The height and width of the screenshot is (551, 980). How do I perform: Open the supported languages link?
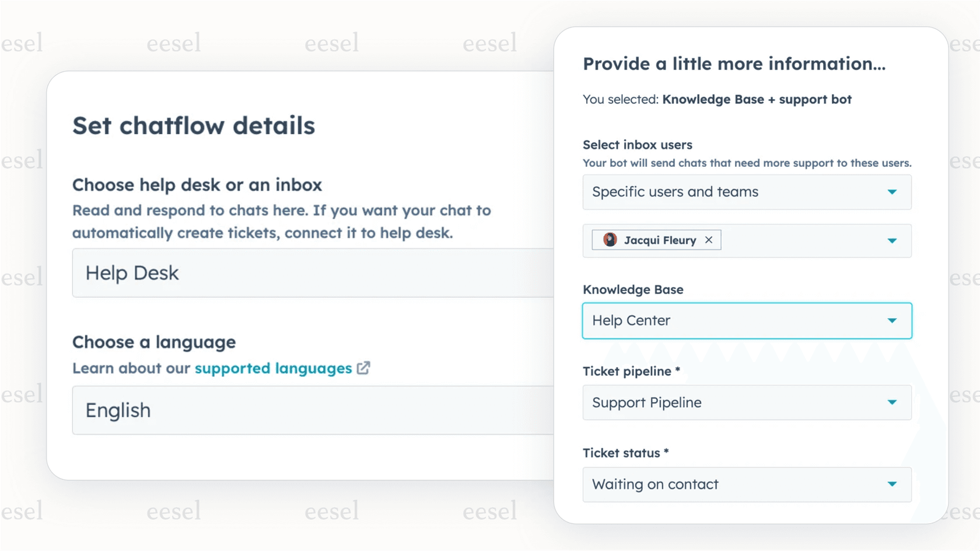coord(272,368)
